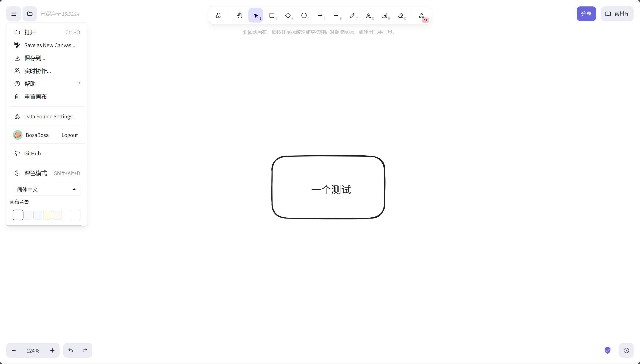The image size is (640, 364).
Task: Click the menu's horizontal scrollbar
Action: [x=44, y=225]
